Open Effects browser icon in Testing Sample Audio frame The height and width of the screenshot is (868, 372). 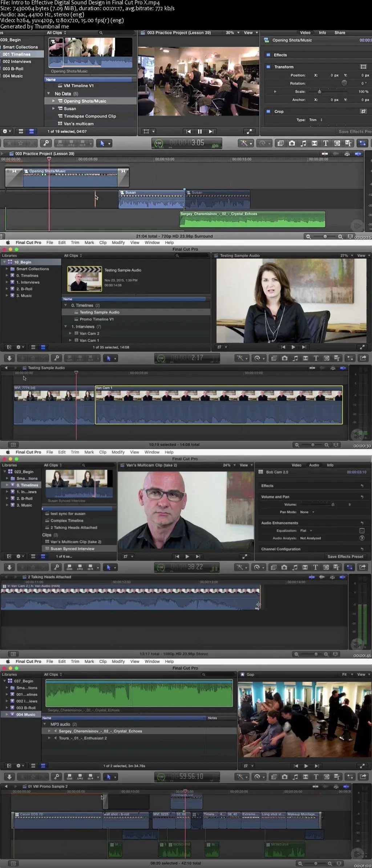[x=274, y=358]
